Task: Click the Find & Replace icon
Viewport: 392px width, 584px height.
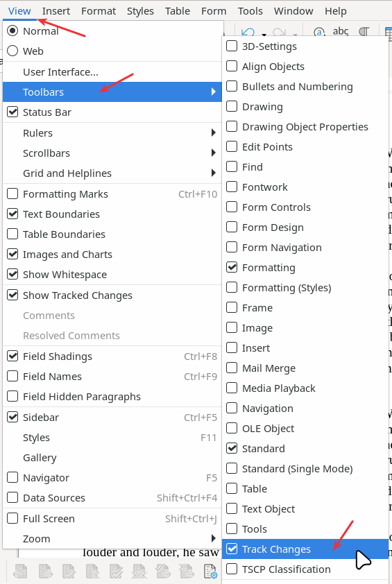Action: click(319, 33)
